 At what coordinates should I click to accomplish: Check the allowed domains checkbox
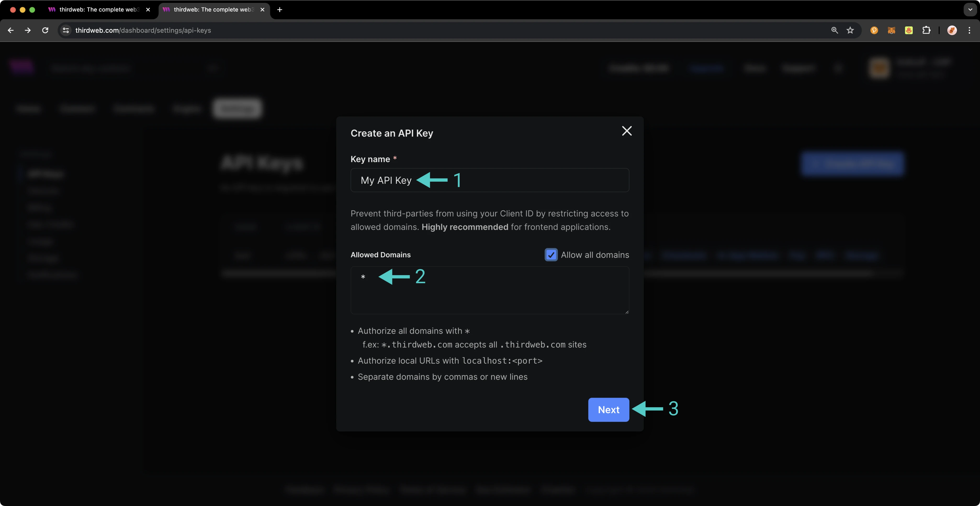[551, 254]
